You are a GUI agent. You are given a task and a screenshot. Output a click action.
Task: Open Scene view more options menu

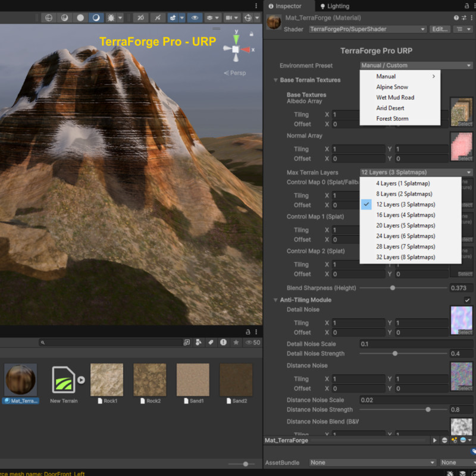pyautogui.click(x=256, y=6)
